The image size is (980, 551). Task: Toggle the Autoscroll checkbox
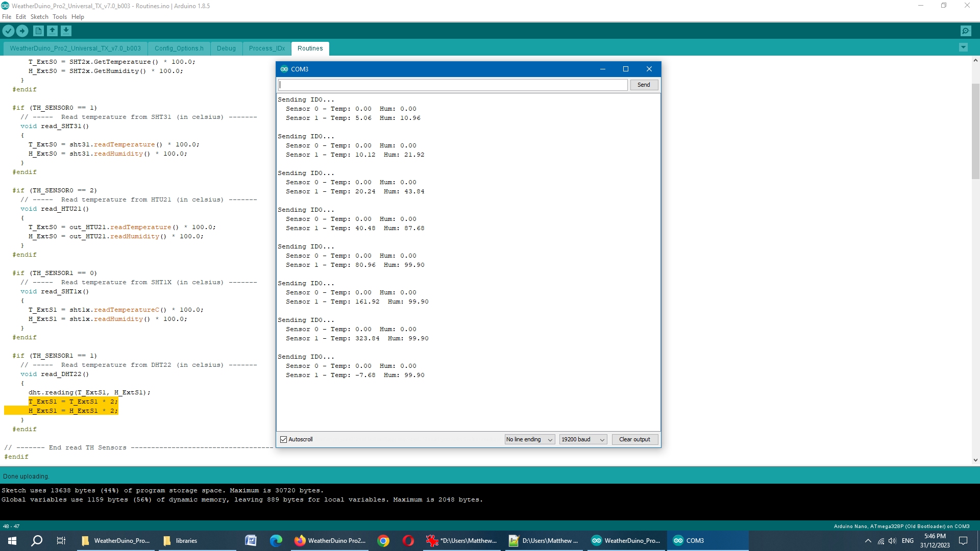(x=284, y=439)
